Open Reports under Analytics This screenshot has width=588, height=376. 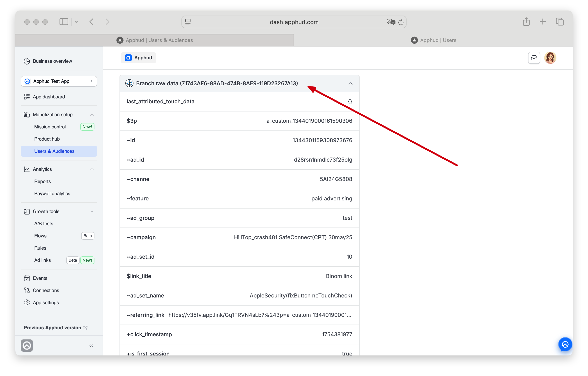42,181
